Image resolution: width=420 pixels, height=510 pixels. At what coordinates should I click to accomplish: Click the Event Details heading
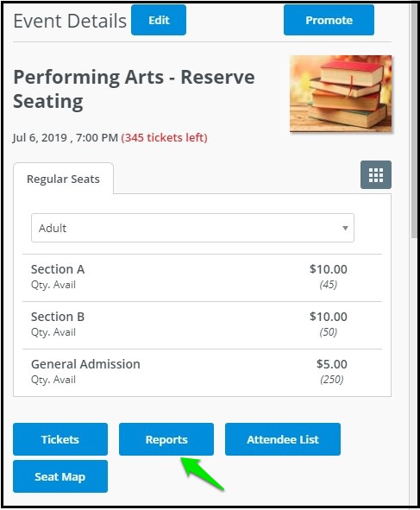70,21
